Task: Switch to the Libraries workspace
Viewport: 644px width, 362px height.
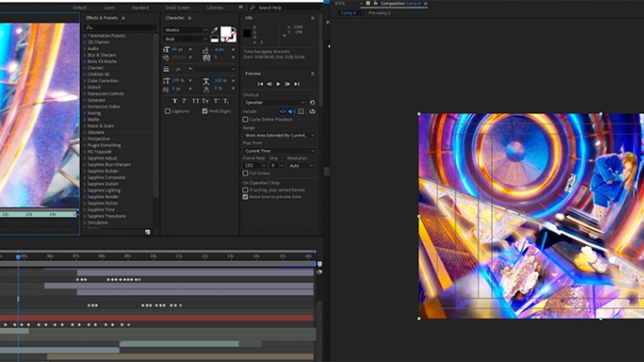Action: pyautogui.click(x=214, y=8)
